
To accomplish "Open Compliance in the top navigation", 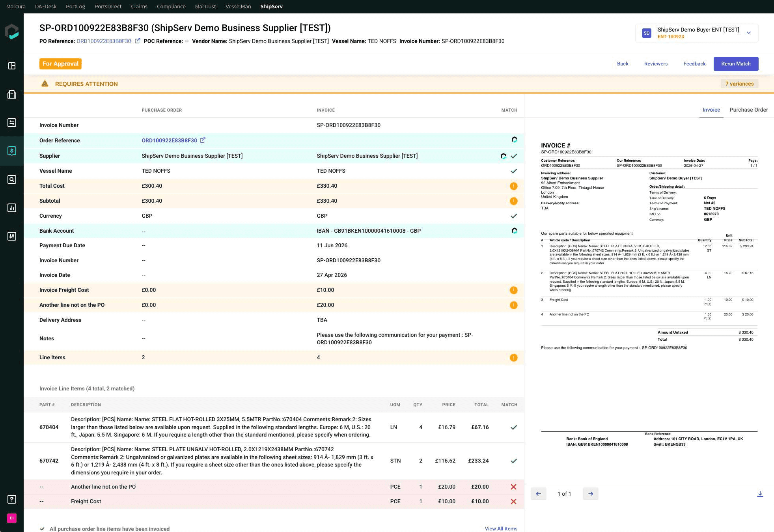I will tap(171, 7).
